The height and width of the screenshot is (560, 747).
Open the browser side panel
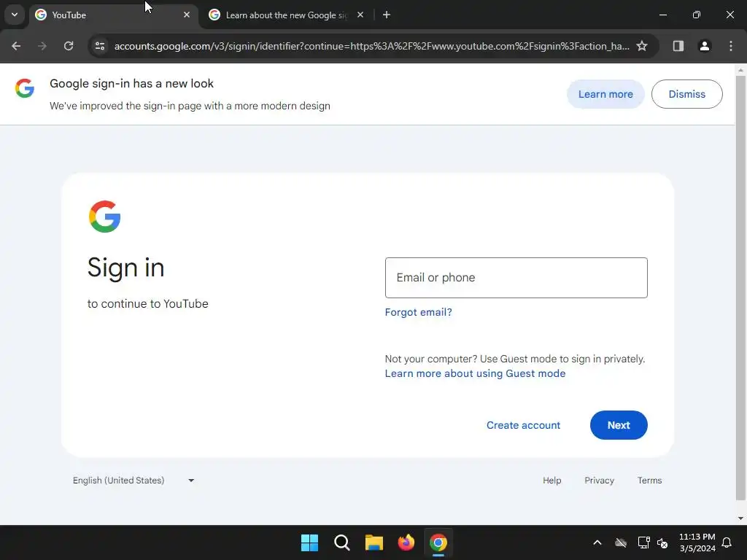pos(678,46)
